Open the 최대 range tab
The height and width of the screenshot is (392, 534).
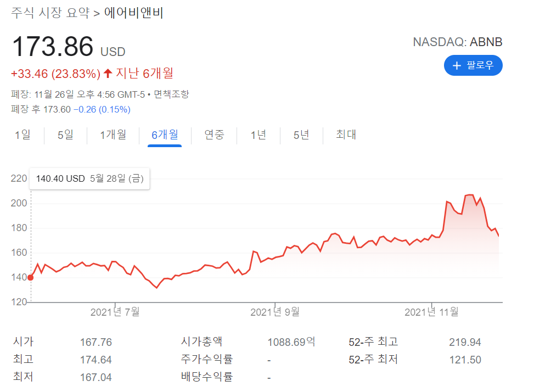coord(346,135)
